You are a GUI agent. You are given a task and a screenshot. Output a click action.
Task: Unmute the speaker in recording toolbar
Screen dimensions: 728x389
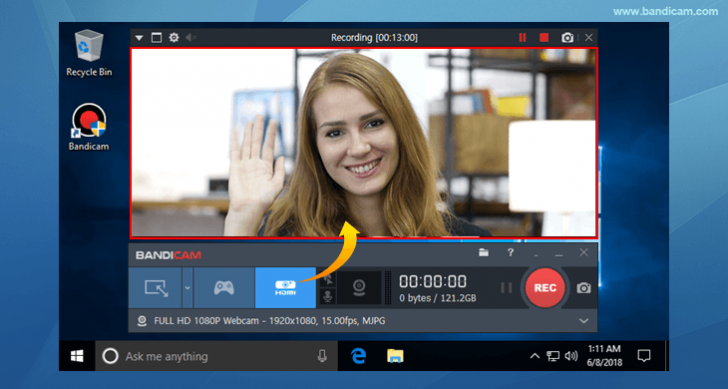(191, 38)
